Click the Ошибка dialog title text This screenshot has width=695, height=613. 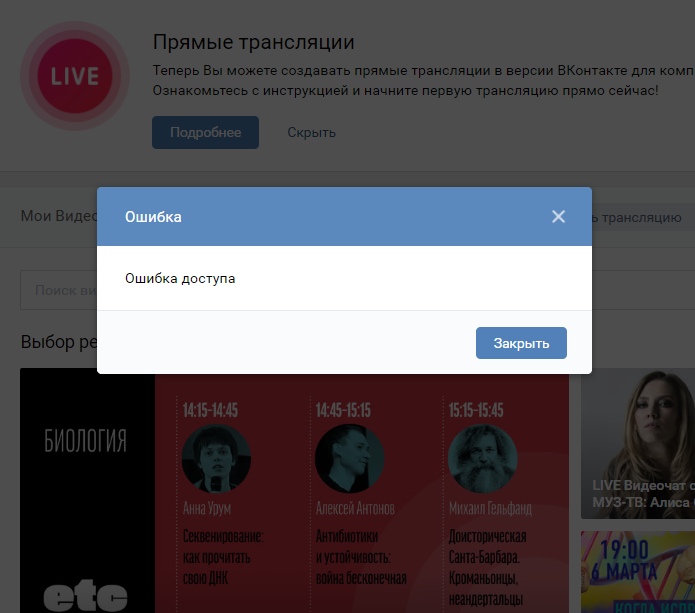153,217
